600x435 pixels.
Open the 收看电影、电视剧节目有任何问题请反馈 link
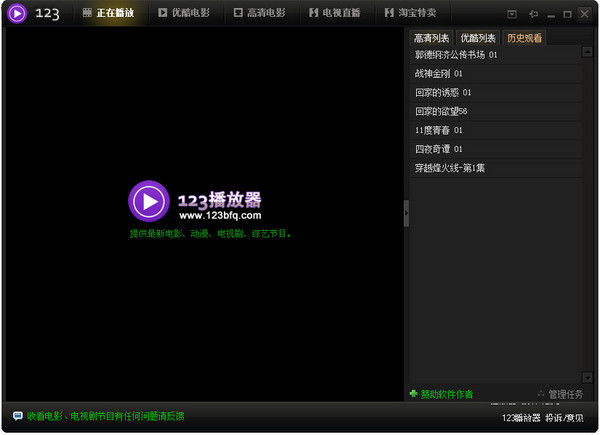pos(106,416)
